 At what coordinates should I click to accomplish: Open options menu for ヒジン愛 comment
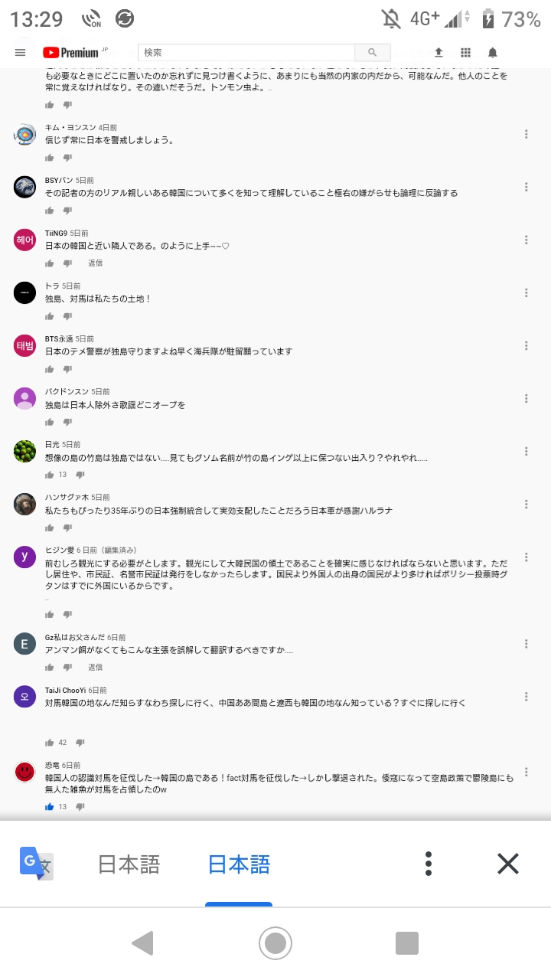[527, 557]
